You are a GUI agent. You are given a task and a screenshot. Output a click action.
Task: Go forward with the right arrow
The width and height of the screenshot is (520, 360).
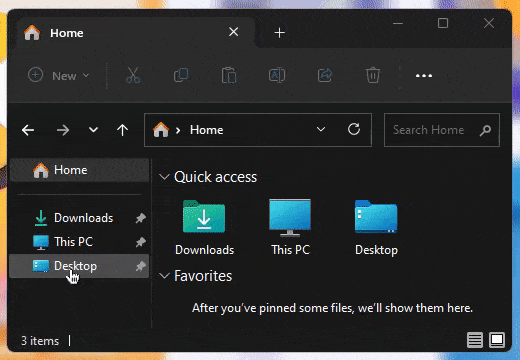pos(63,130)
